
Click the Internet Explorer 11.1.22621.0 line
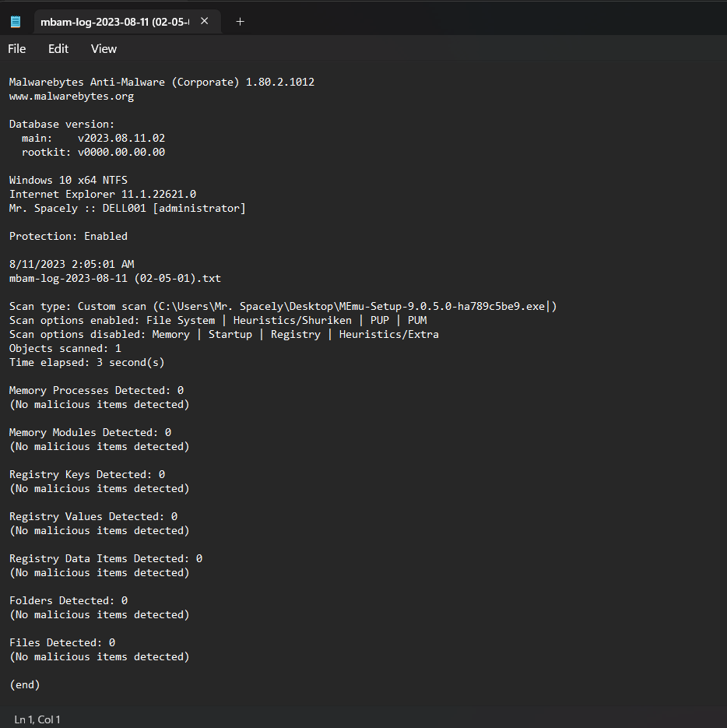(103, 194)
